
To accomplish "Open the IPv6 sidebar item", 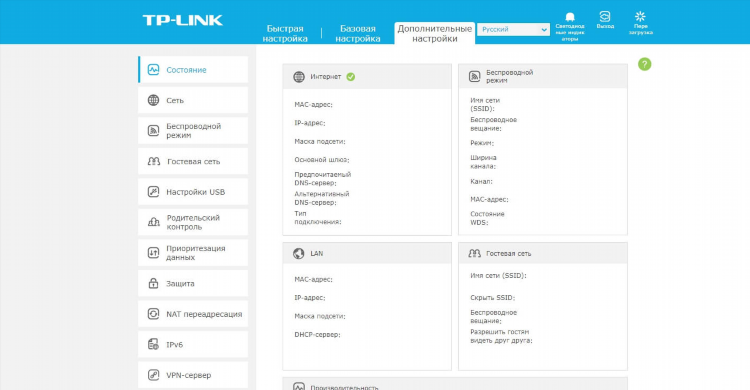I will tap(193, 345).
